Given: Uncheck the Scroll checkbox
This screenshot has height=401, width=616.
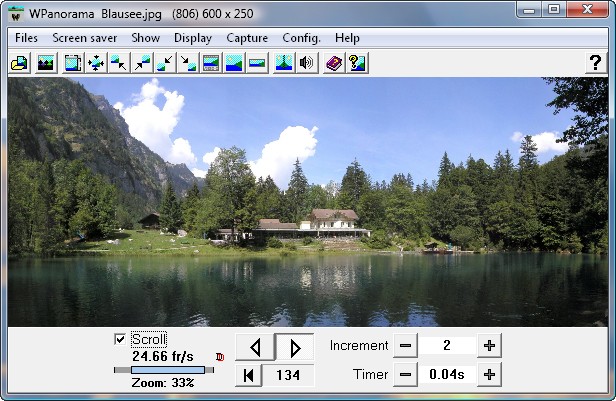Looking at the screenshot, I should 120,339.
